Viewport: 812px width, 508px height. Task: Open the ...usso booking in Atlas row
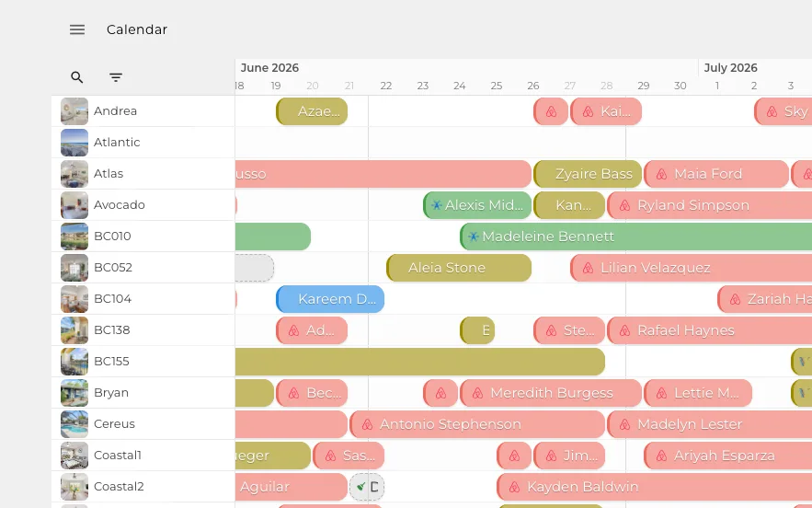pos(383,174)
